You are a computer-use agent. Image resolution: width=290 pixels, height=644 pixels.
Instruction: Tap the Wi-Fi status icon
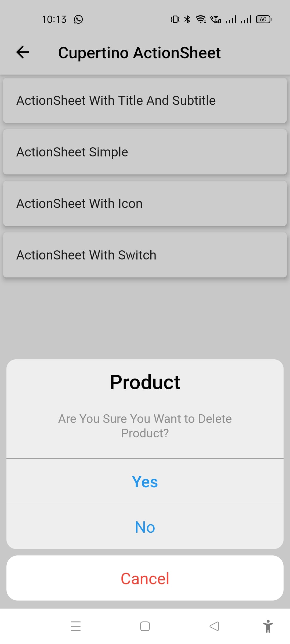click(x=201, y=19)
